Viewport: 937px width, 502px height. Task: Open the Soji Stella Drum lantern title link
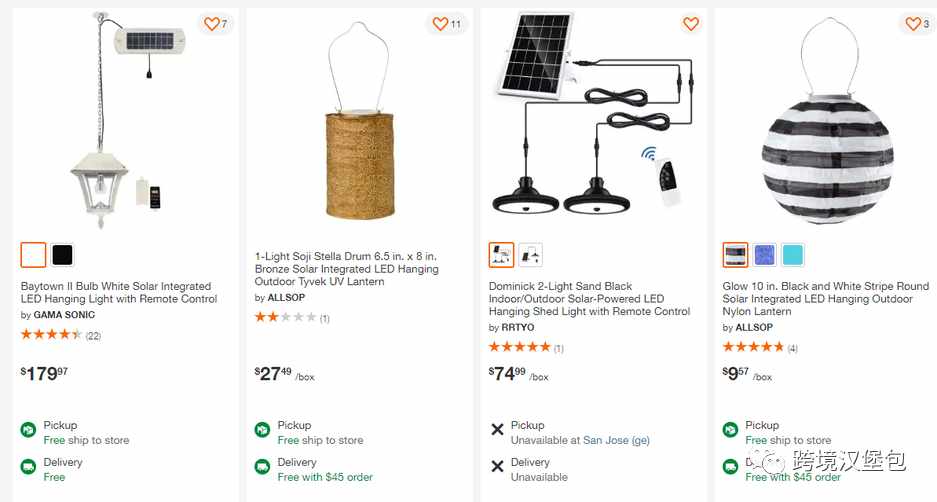pyautogui.click(x=347, y=269)
